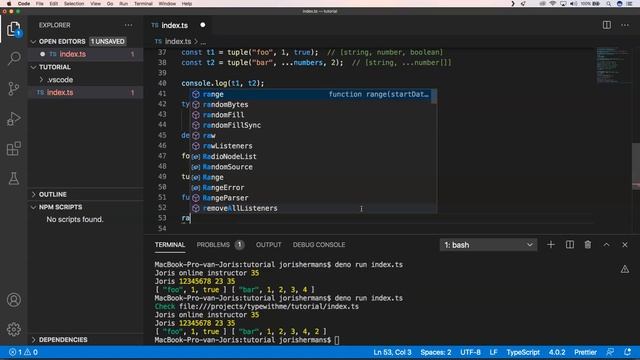
Task: Click the Split Editor icon
Action: (x=607, y=25)
